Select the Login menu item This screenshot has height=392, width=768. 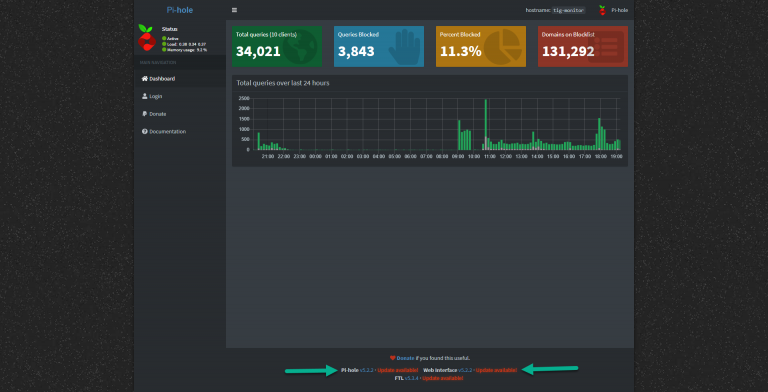coord(180,96)
